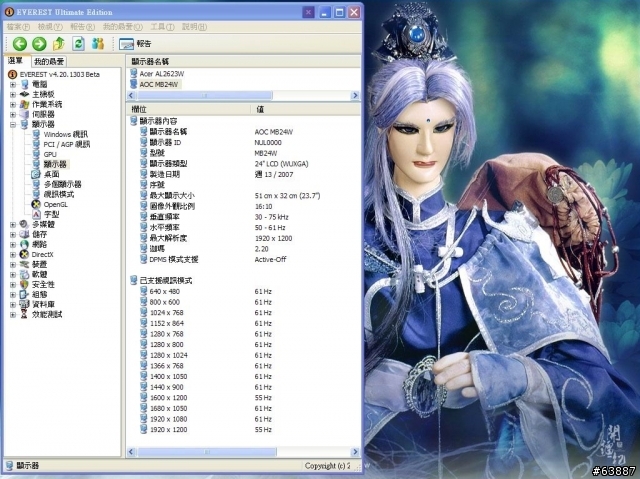Image resolution: width=640 pixels, height=479 pixels.
Task: Click the 軟體 icon in tree
Action: pyautogui.click(x=24, y=274)
